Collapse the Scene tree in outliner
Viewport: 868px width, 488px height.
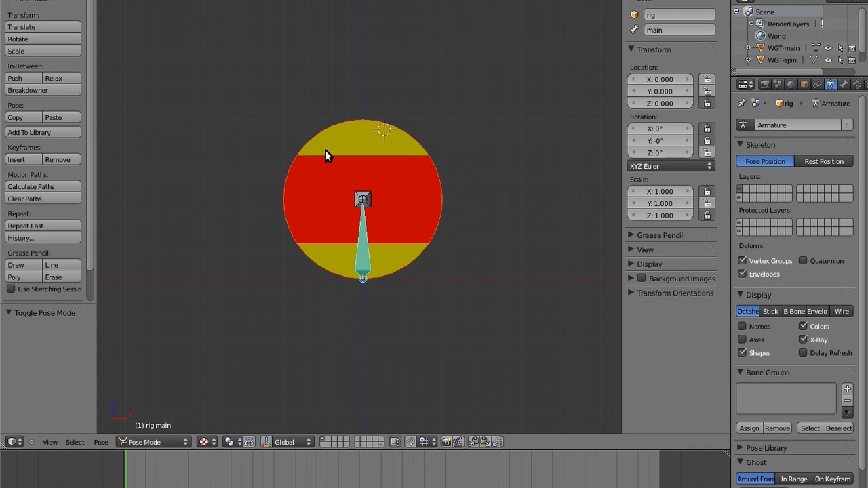click(737, 12)
